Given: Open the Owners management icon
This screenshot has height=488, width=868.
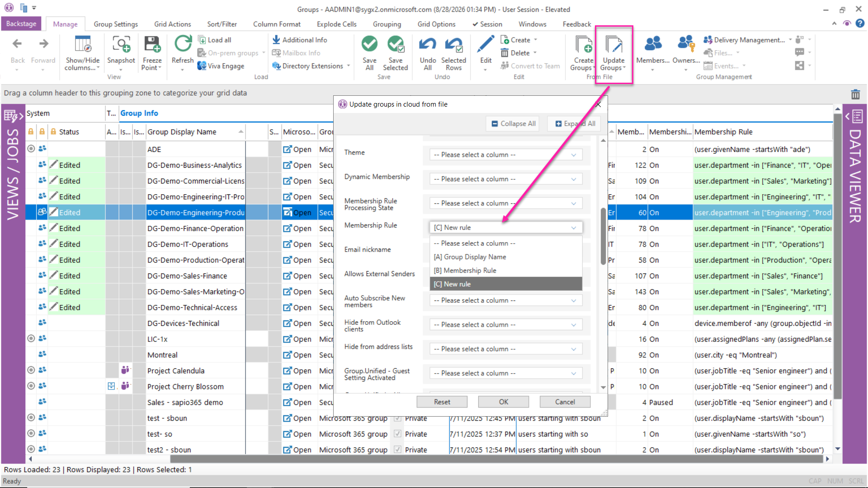Looking at the screenshot, I should (x=686, y=44).
